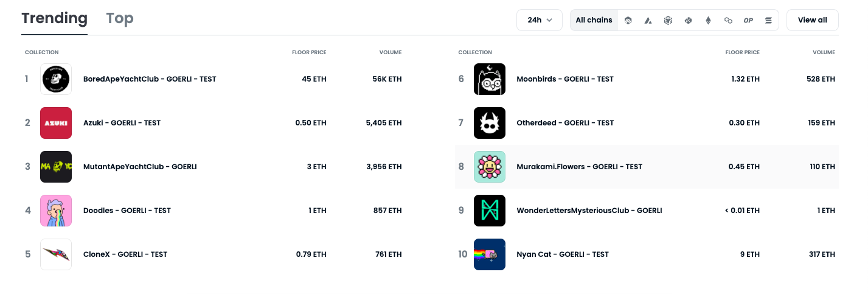The height and width of the screenshot is (294, 868).
Task: Choose the circular chain icon before Ethereum
Action: click(688, 20)
